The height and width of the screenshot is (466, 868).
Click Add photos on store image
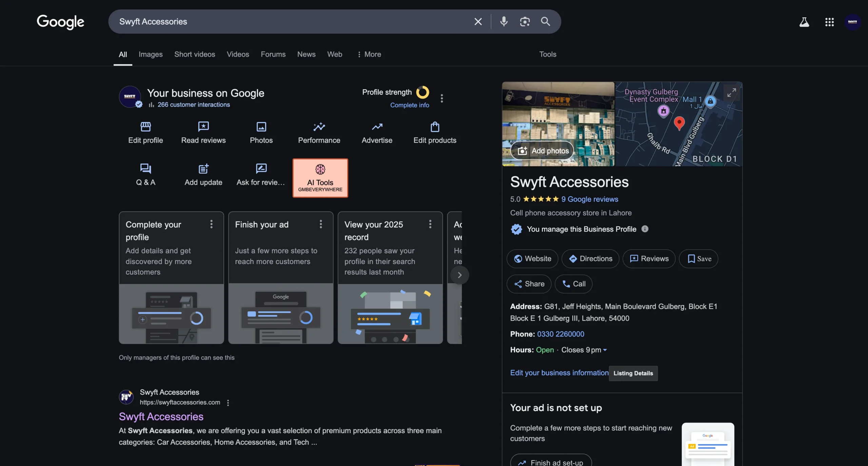click(542, 151)
